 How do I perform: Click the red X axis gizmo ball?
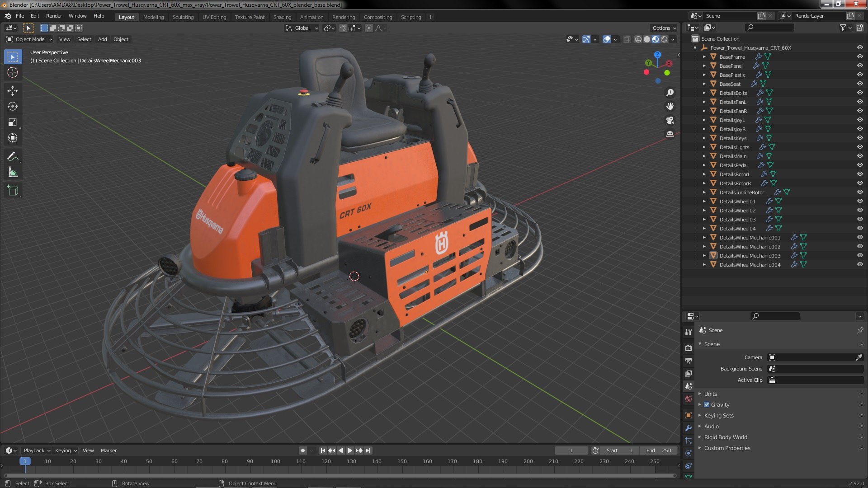(x=669, y=64)
